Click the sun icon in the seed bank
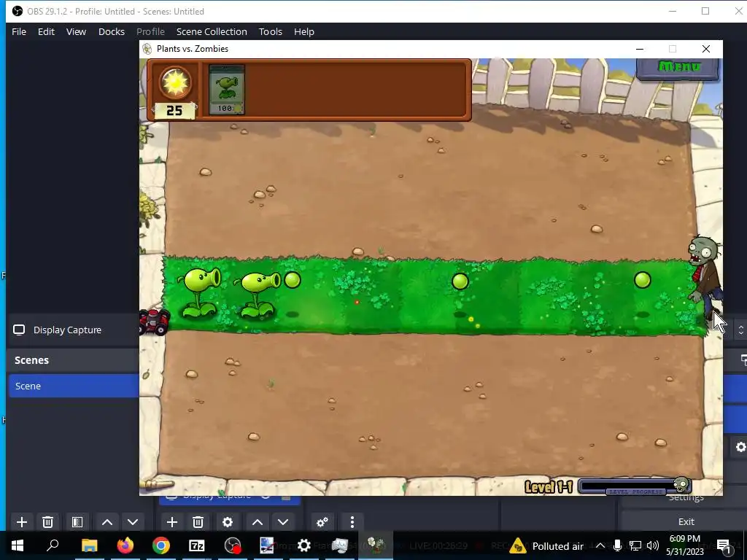 coord(175,83)
